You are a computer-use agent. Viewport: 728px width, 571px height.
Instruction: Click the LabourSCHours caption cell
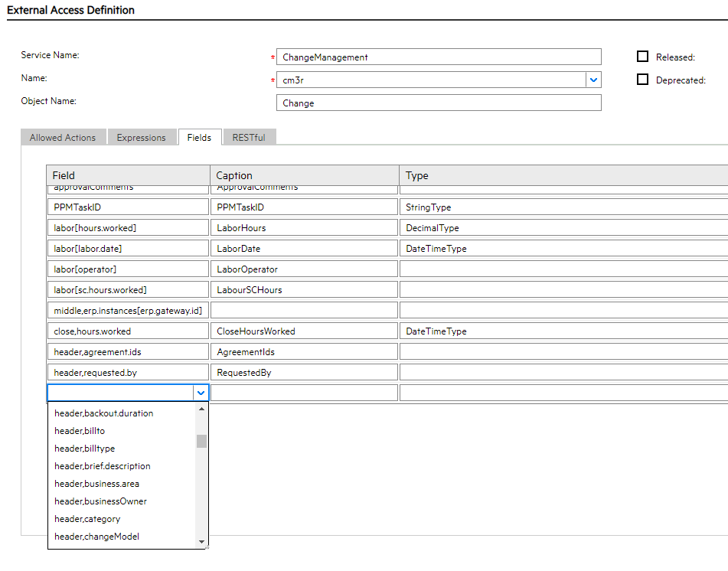[305, 289]
